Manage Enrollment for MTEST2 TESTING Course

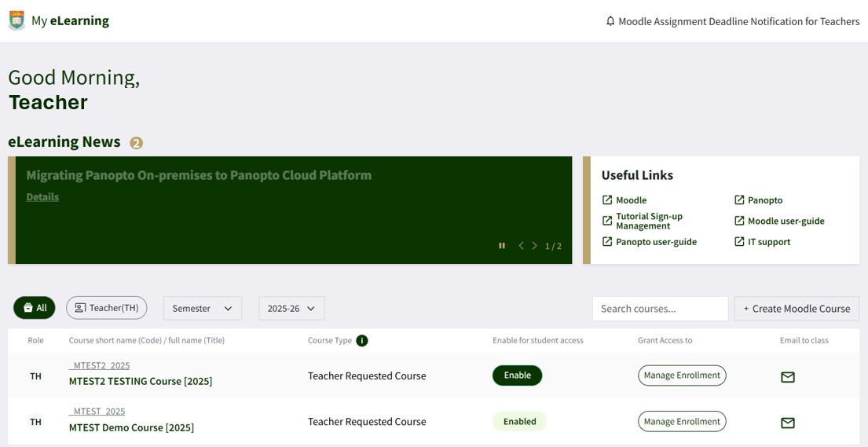tap(681, 376)
